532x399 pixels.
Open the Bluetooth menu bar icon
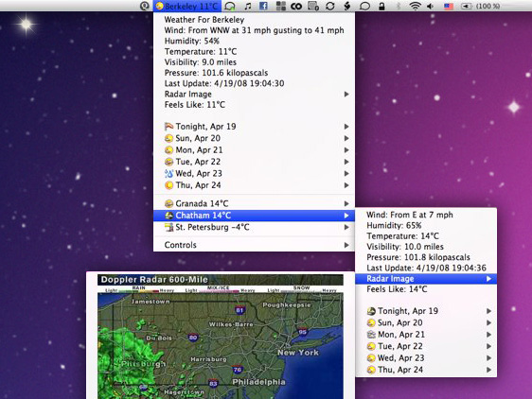399,6
